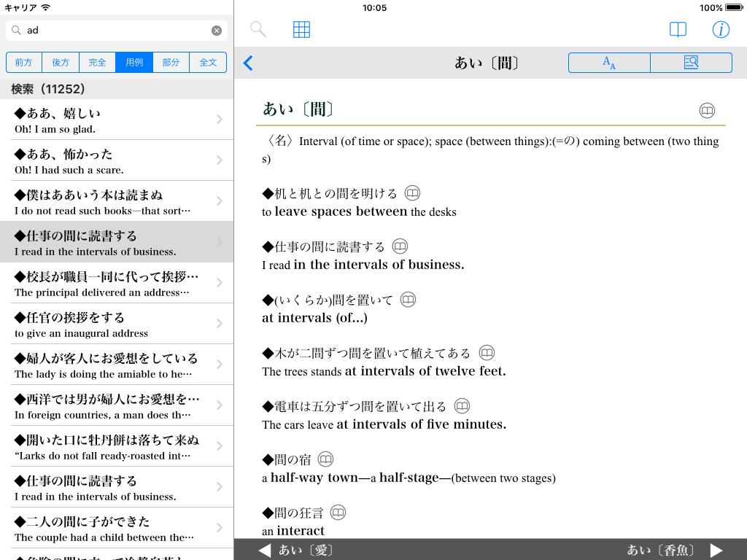The height and width of the screenshot is (560, 747).
Task: Expand chevron for 任官の挨拶をする result
Action: coord(220,324)
